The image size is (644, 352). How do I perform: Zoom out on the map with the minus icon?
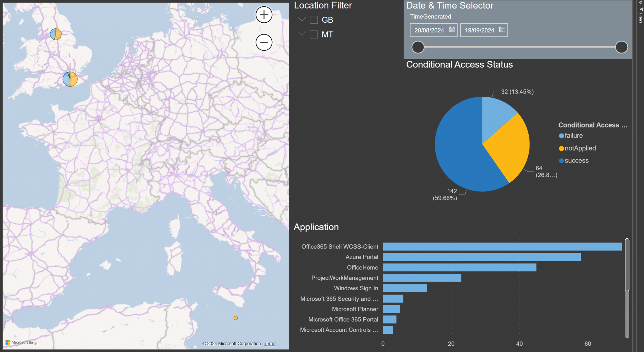(264, 42)
